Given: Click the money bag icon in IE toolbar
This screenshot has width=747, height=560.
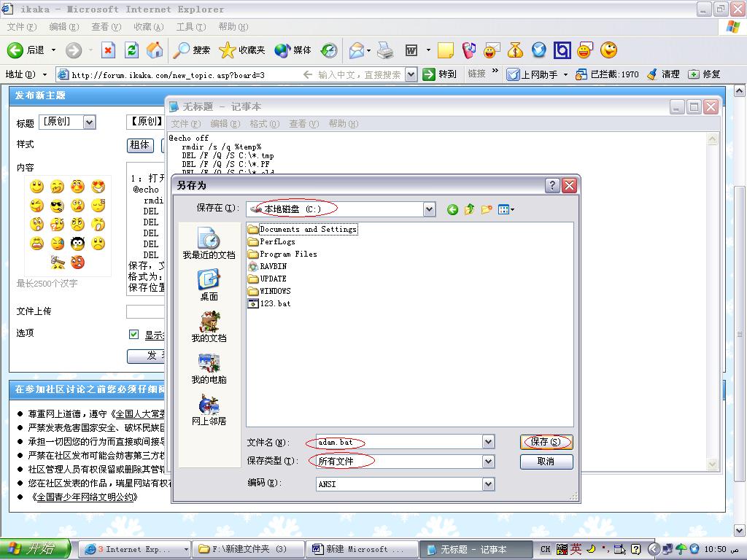Looking at the screenshot, I should [515, 50].
